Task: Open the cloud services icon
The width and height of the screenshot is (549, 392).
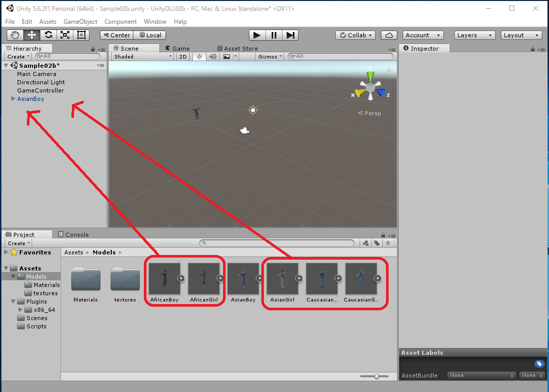Action: 389,35
